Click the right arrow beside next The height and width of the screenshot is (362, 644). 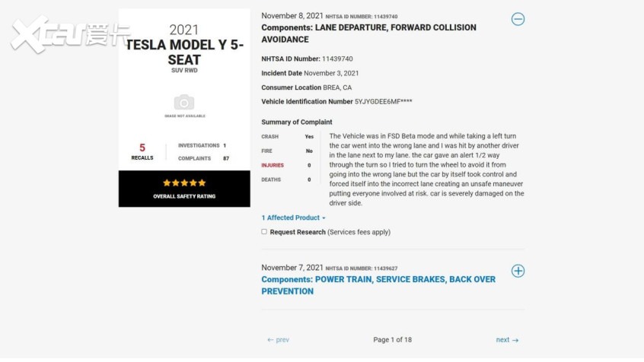[x=515, y=340]
